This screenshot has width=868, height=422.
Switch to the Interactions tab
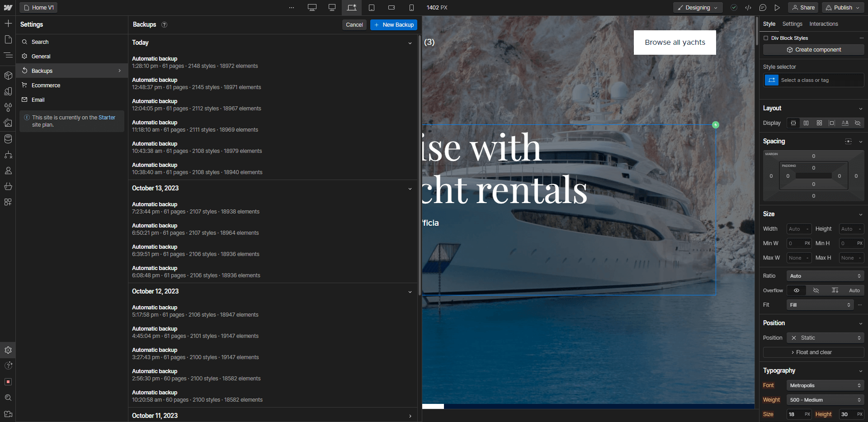pyautogui.click(x=824, y=24)
